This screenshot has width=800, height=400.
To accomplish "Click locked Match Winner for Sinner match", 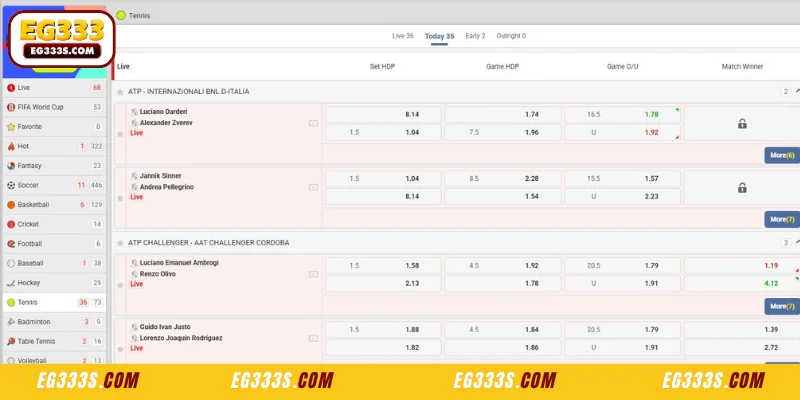I will (x=742, y=188).
